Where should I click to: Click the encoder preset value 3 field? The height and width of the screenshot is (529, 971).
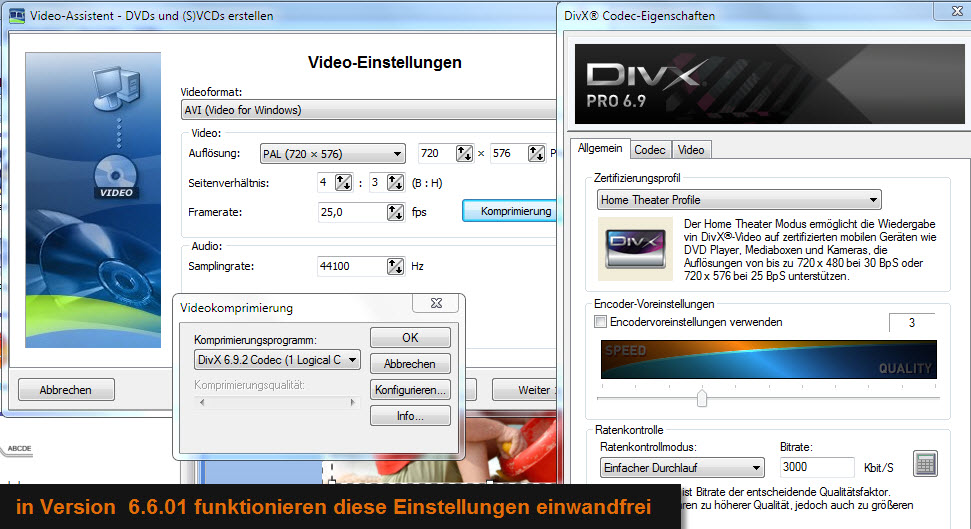coord(912,322)
